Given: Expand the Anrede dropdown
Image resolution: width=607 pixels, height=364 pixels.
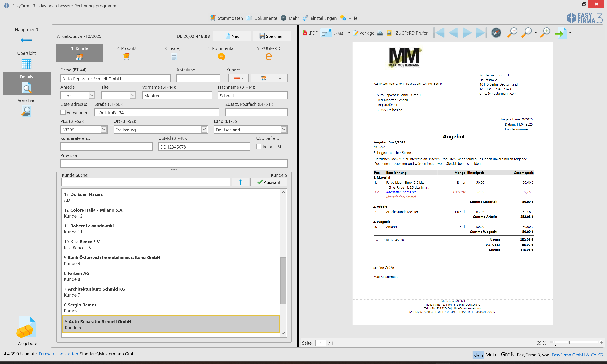Looking at the screenshot, I should (91, 95).
